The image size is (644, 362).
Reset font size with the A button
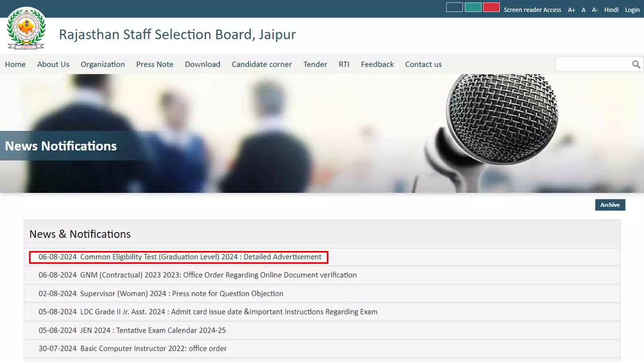583,10
